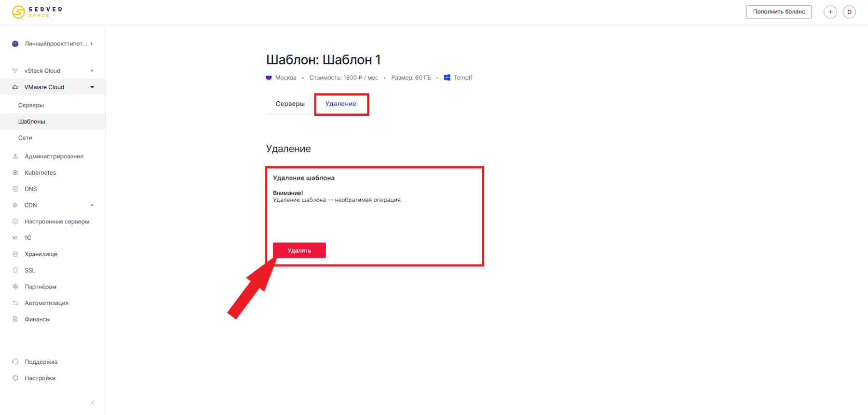Click the plus create button
Image resolution: width=868 pixels, height=415 pixels.
pos(830,12)
